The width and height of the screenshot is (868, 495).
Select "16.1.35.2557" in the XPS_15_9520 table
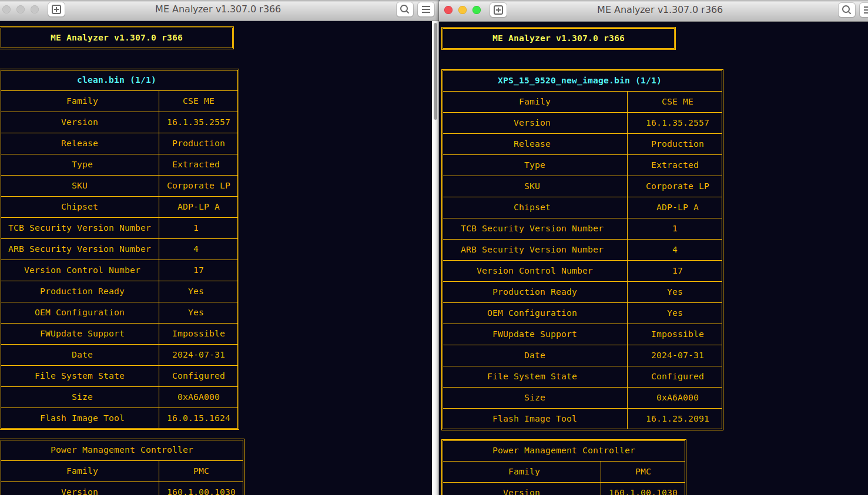[x=678, y=123]
